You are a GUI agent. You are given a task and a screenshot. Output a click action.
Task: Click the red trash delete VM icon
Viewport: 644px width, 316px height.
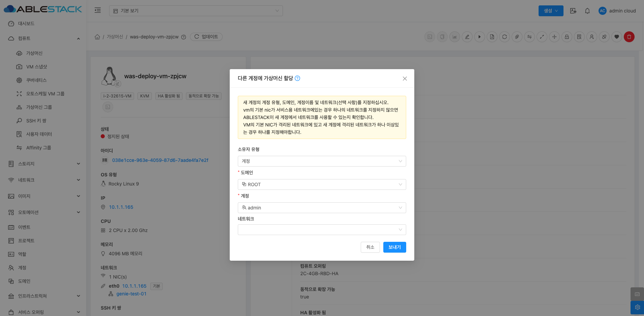point(629,37)
